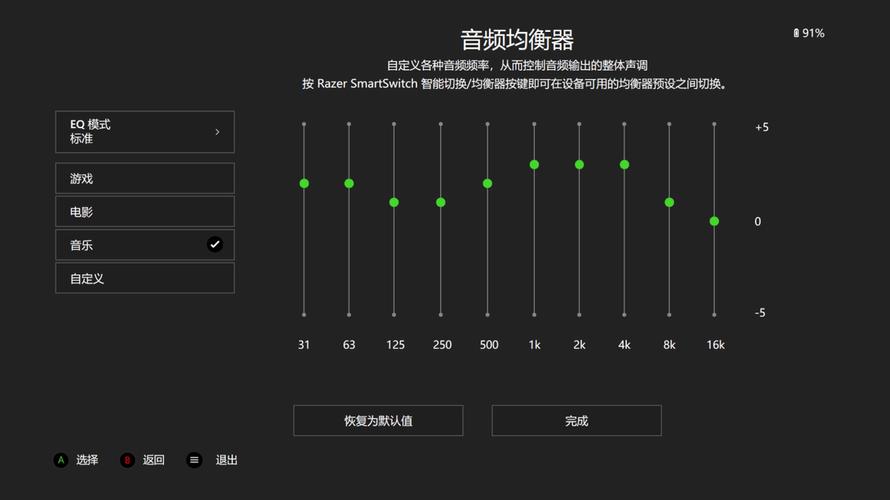Click the 63 frequency label
The image size is (890, 500).
[x=349, y=344]
